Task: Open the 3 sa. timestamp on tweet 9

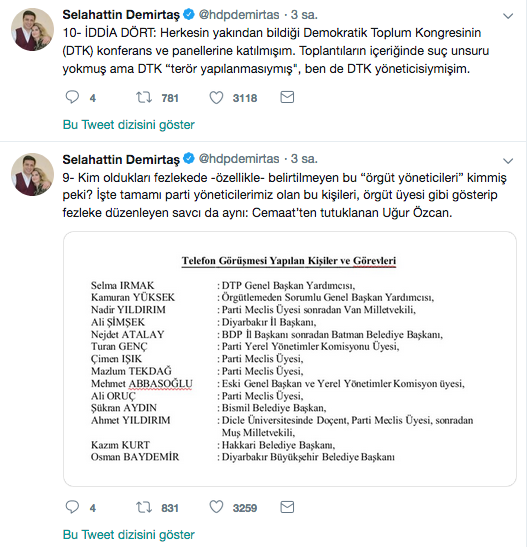Action: coord(304,159)
